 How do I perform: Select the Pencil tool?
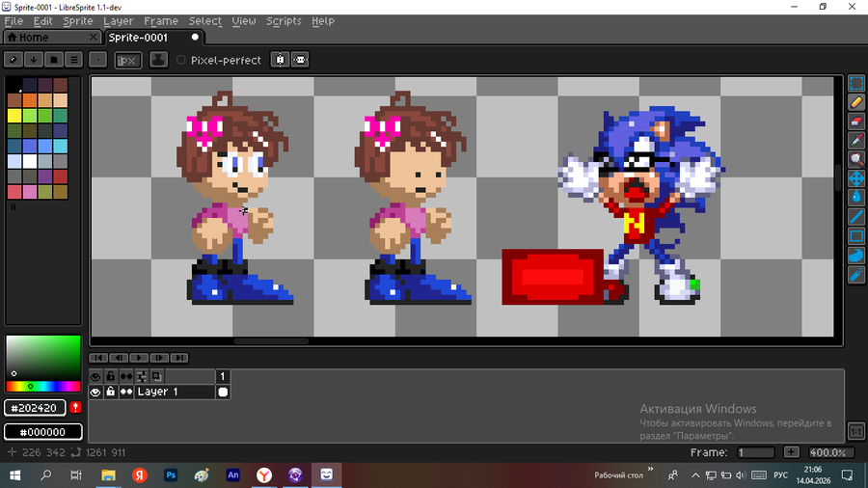[856, 102]
